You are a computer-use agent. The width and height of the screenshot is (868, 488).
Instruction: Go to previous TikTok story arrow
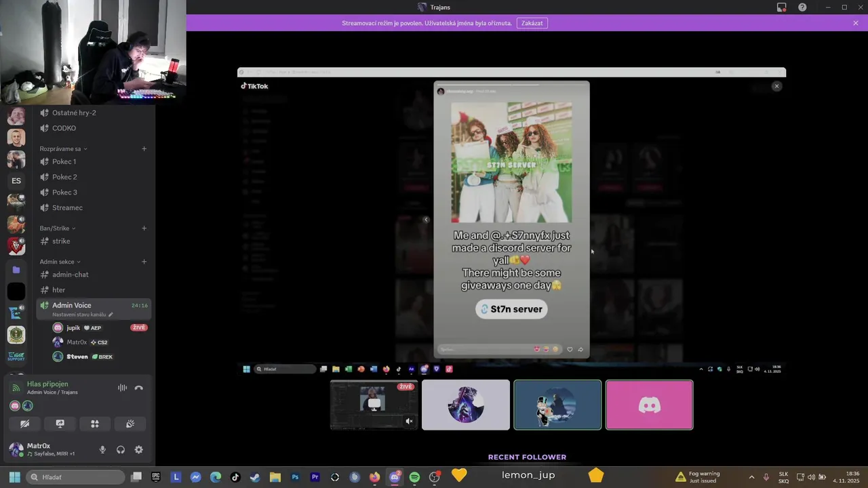pos(426,220)
